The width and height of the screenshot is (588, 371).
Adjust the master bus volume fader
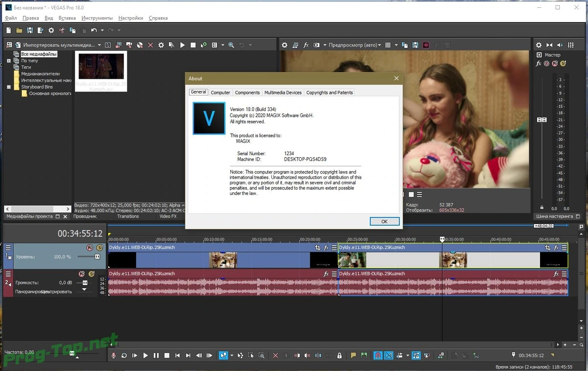click(x=542, y=120)
